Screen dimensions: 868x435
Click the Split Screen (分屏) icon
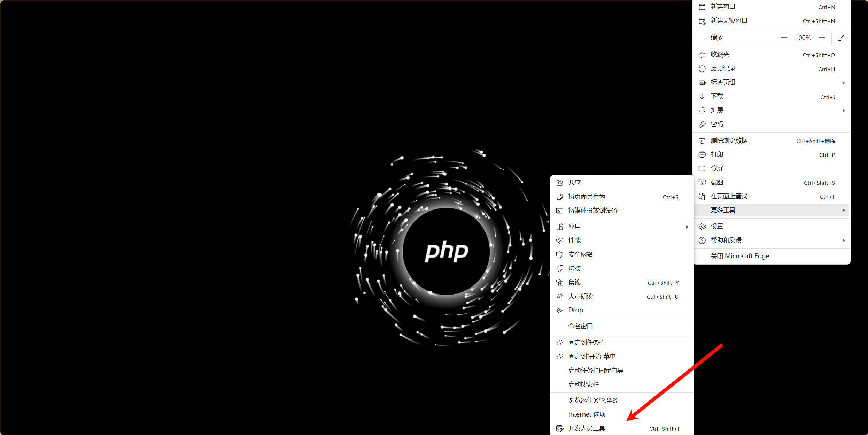click(702, 168)
